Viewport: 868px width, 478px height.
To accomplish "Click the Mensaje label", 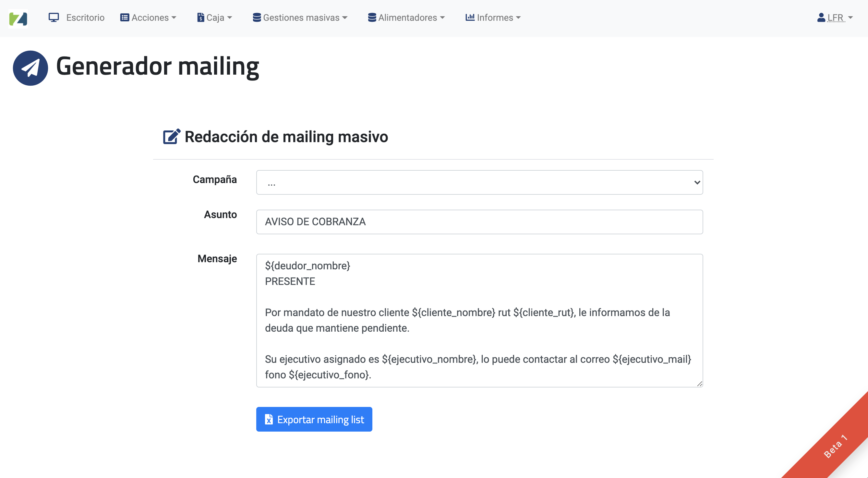I will 217,259.
